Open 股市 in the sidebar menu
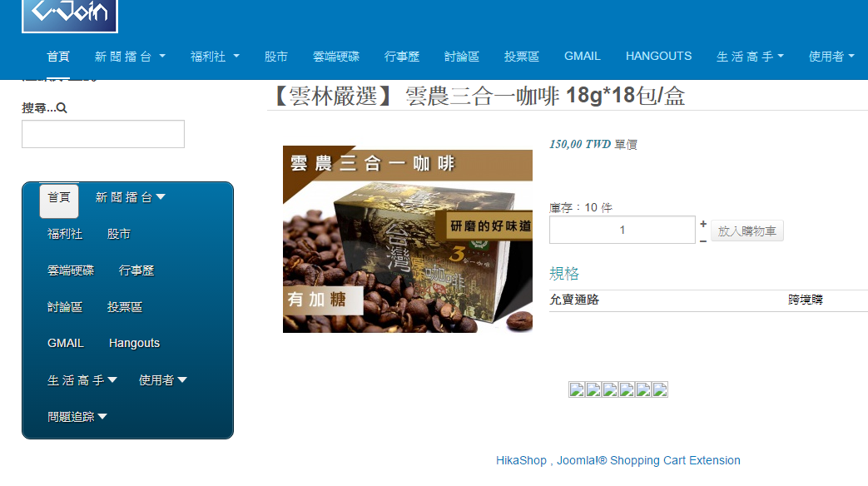868x486 pixels. 119,234
